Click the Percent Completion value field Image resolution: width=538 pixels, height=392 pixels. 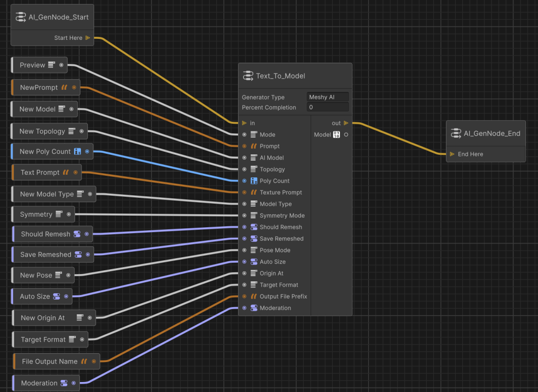(x=328, y=107)
